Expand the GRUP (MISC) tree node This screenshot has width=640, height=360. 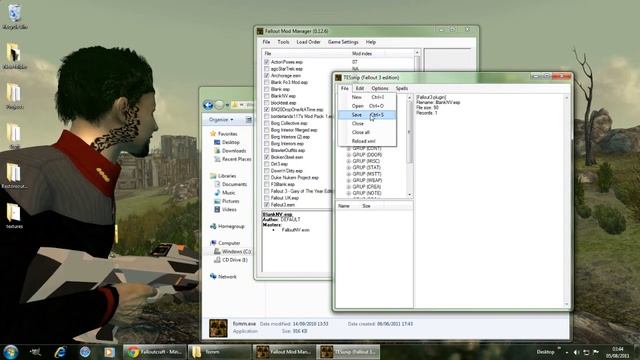pos(349,161)
